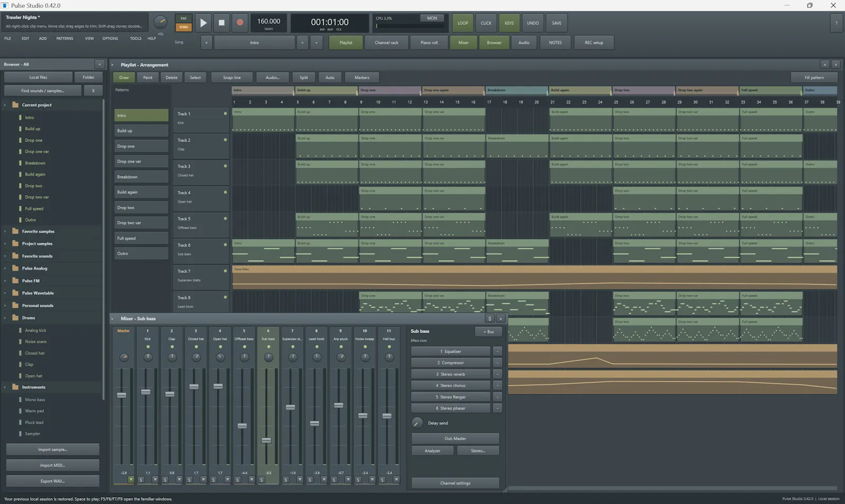The width and height of the screenshot is (845, 504).
Task: Click the main VOL knob in top toolbar
Action: click(x=160, y=22)
